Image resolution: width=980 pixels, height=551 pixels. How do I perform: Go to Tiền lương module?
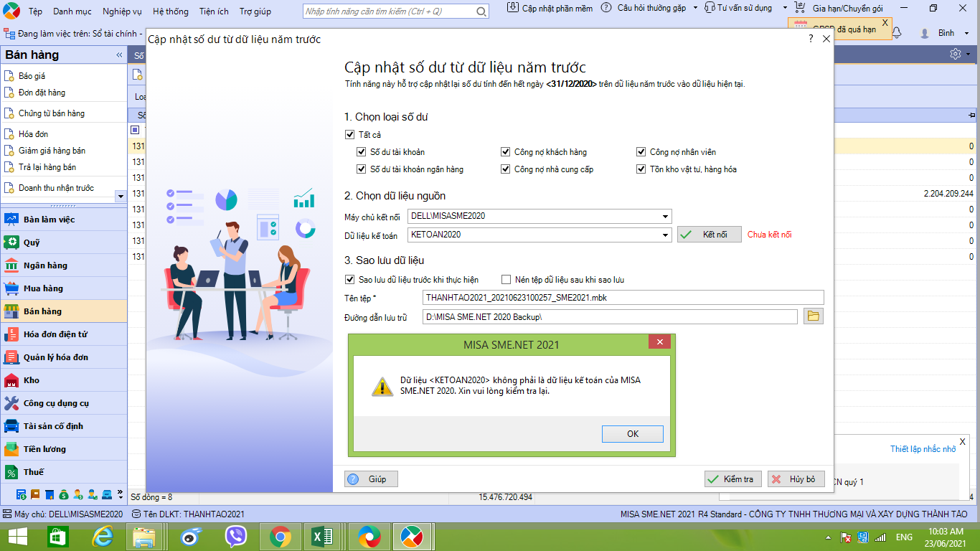pos(64,449)
